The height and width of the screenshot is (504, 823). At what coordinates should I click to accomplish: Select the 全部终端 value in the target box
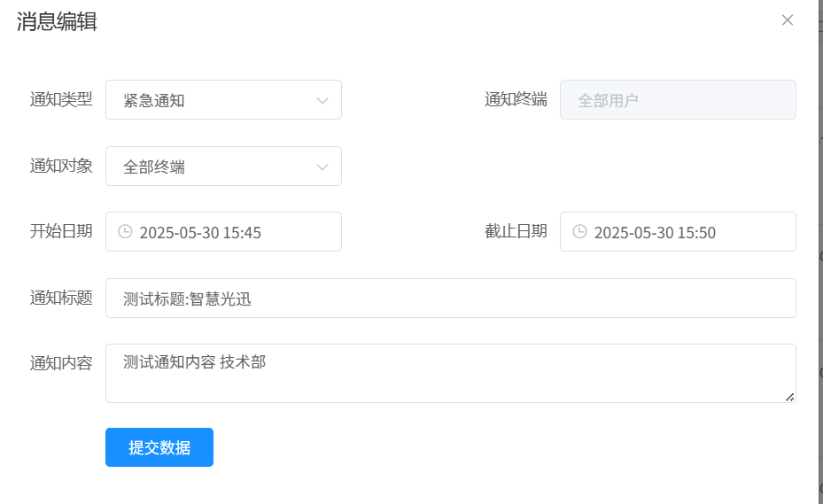[x=154, y=167]
